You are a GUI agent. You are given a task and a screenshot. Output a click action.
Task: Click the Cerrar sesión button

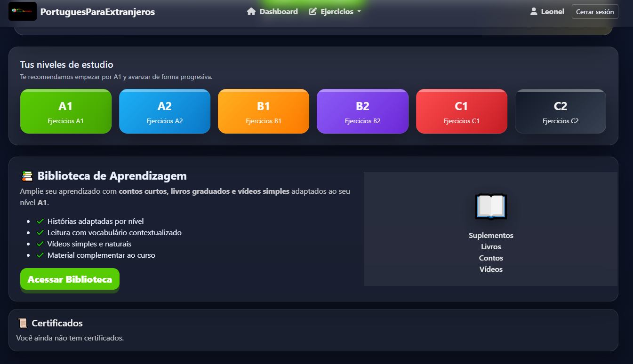(x=595, y=12)
